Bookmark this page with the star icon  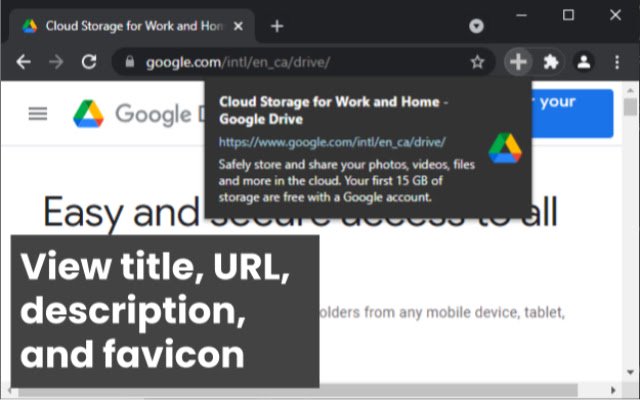pos(477,62)
